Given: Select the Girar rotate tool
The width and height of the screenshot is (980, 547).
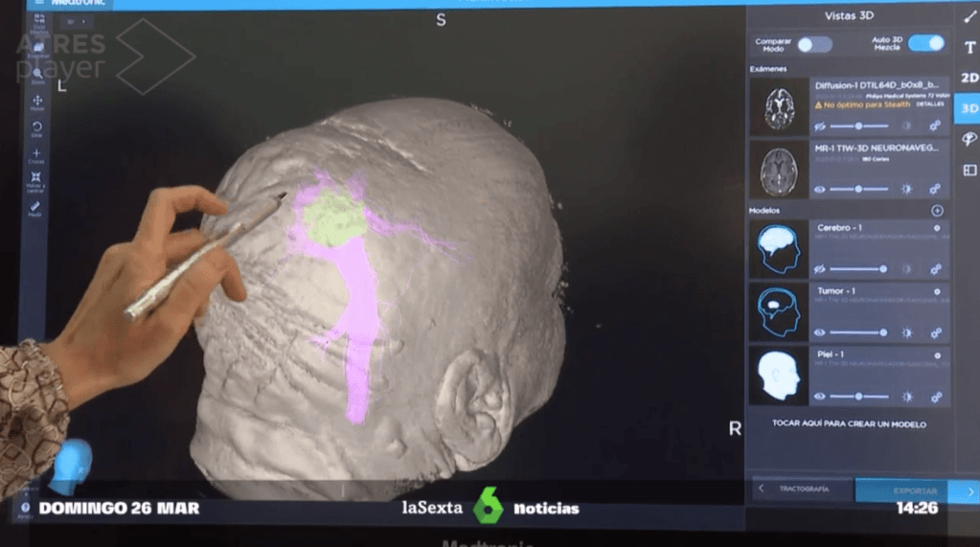Looking at the screenshot, I should click(x=37, y=128).
